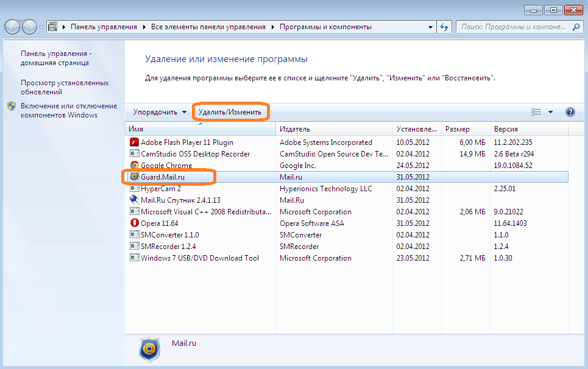Click the Adobe Flash Player 11 Plugin icon

(135, 142)
